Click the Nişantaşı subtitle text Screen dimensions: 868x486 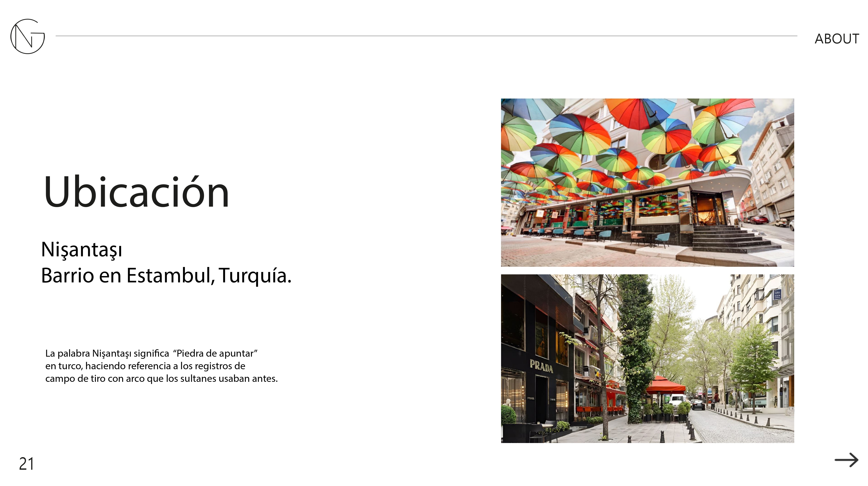[81, 250]
